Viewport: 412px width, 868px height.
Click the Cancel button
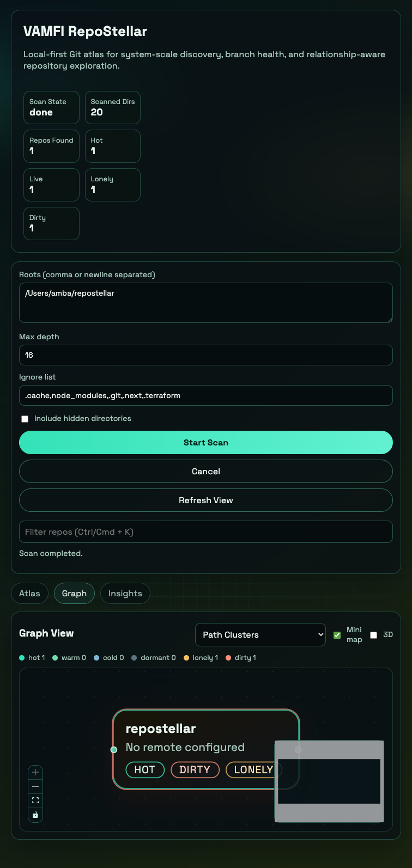click(206, 471)
